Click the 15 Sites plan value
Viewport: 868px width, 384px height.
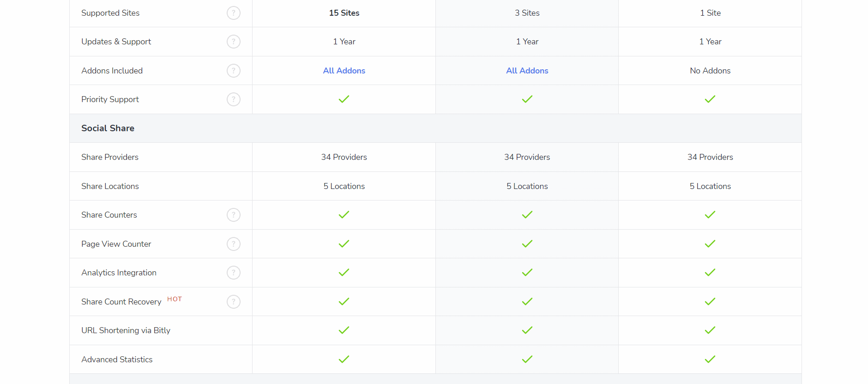[x=344, y=13]
